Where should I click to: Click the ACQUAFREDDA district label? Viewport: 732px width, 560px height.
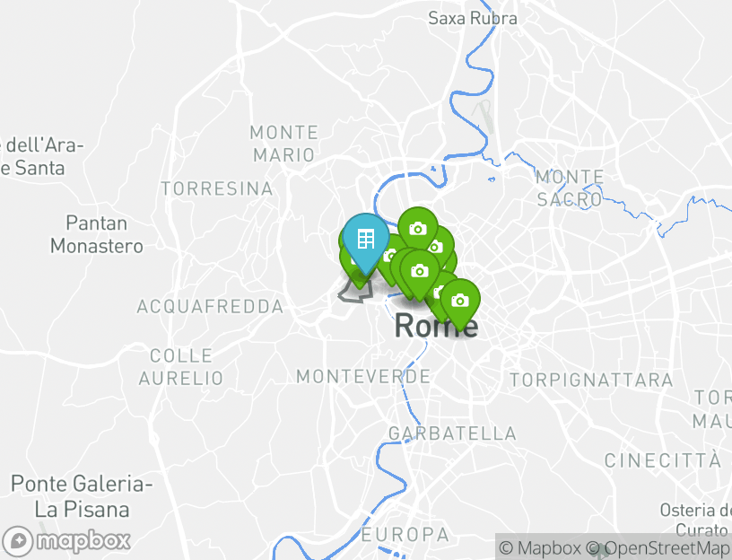[210, 306]
